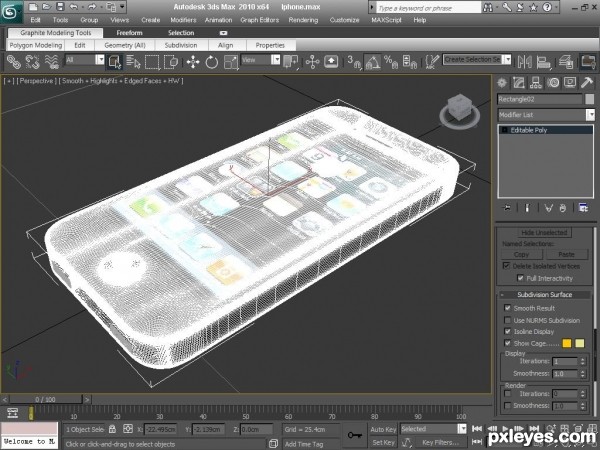Toggle Smooth Result checkbox
Image resolution: width=600 pixels, height=450 pixels.
[508, 308]
